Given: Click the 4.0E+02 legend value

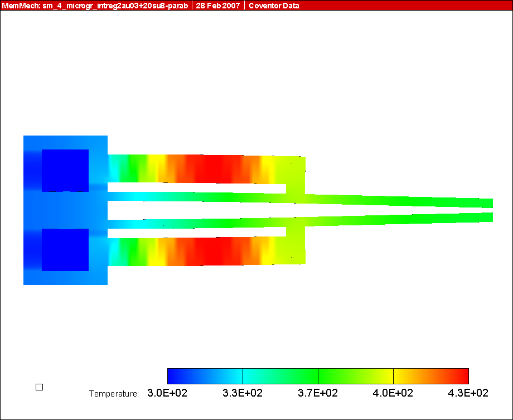Looking at the screenshot, I should (393, 393).
